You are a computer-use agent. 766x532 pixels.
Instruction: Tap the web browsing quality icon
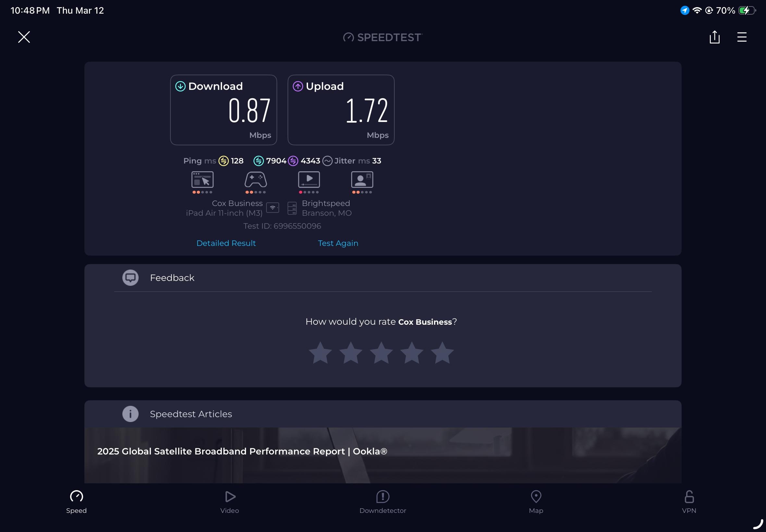(203, 180)
